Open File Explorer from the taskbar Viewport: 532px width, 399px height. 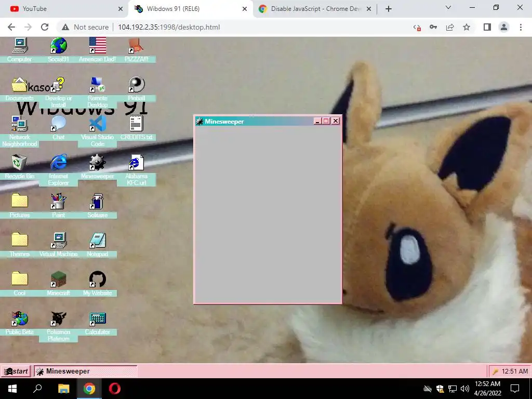click(x=63, y=389)
